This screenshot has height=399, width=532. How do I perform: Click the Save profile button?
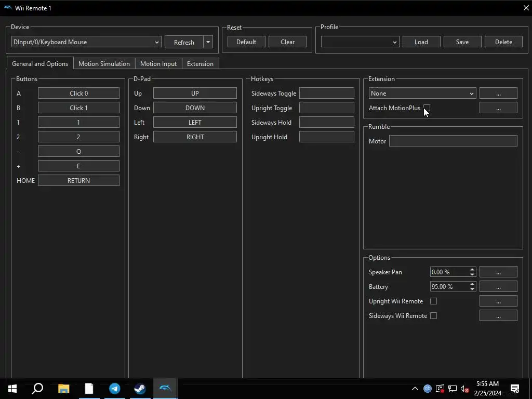pyautogui.click(x=462, y=42)
